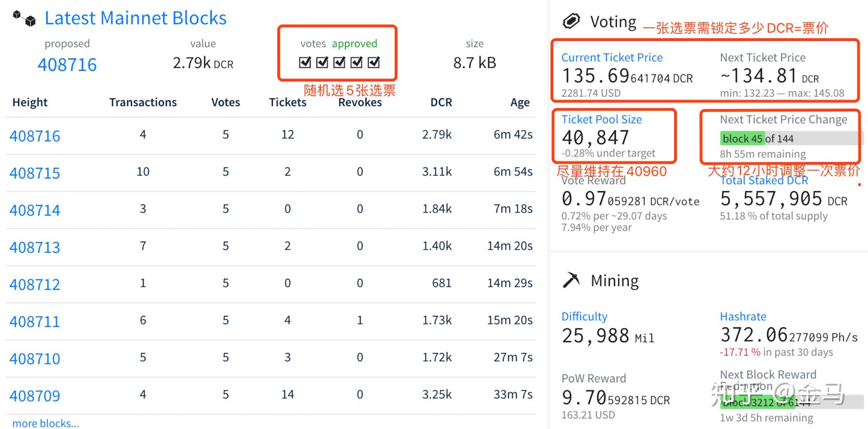868x429 pixels.
Task: Click the 8.7 kB size value
Action: [x=475, y=62]
